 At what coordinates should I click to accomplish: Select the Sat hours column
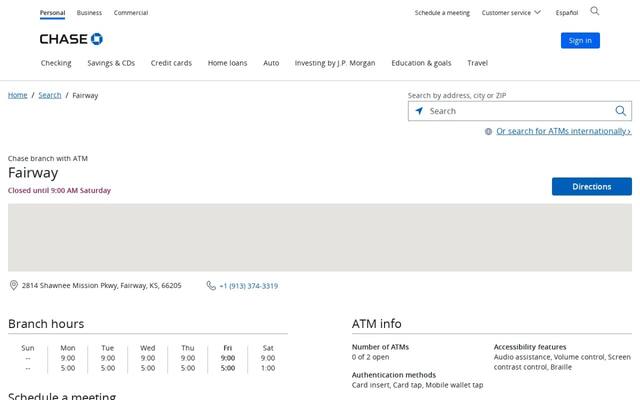tap(268, 358)
